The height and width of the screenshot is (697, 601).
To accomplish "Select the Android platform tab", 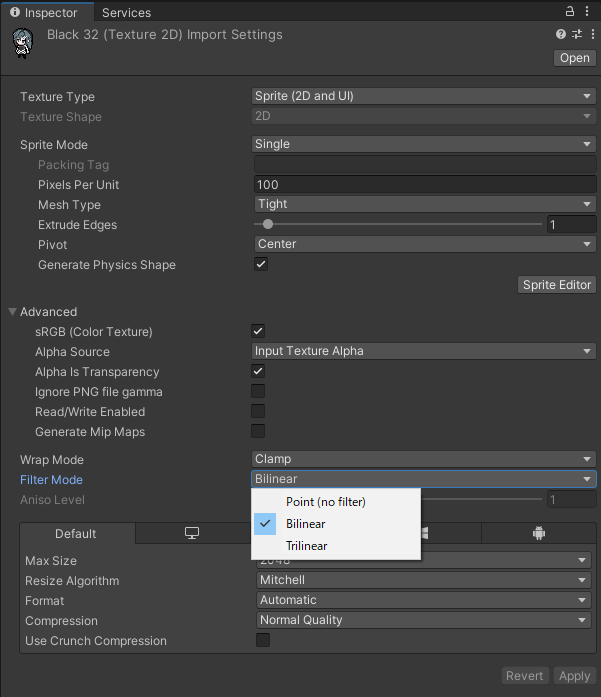I will 538,533.
